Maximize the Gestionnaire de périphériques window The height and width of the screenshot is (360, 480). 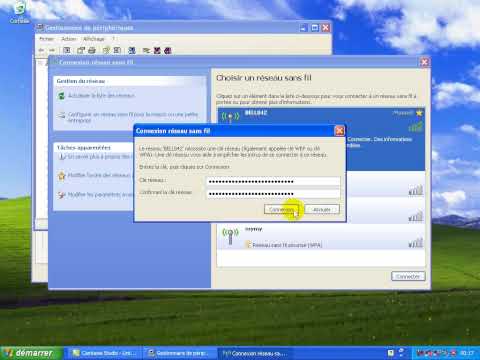[x=315, y=28]
